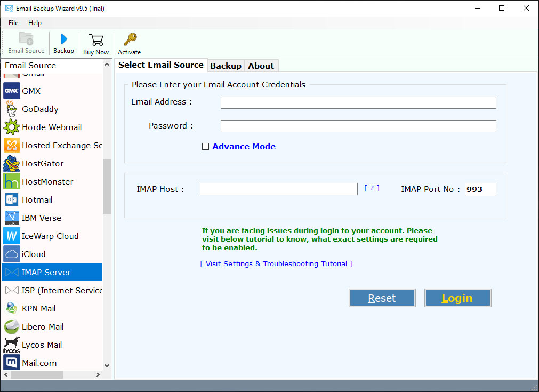Select Mail.com icon
The height and width of the screenshot is (392, 539).
[x=12, y=363]
